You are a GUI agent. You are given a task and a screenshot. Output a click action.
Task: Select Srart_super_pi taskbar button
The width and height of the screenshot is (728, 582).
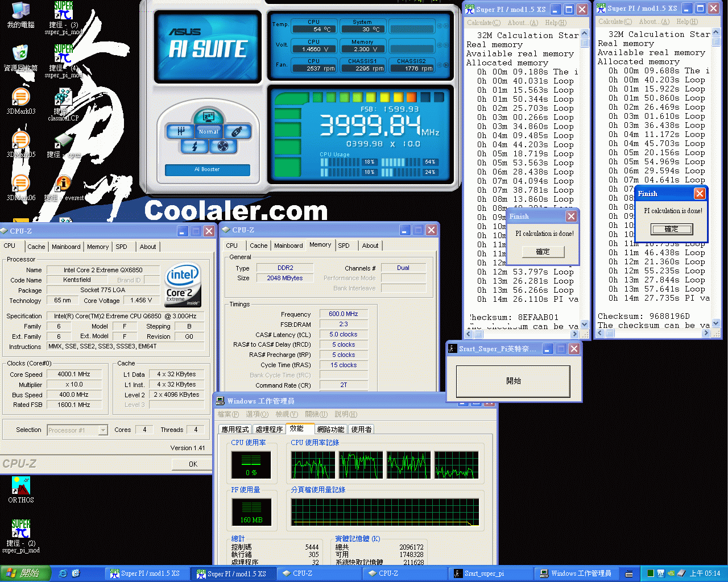(491, 573)
